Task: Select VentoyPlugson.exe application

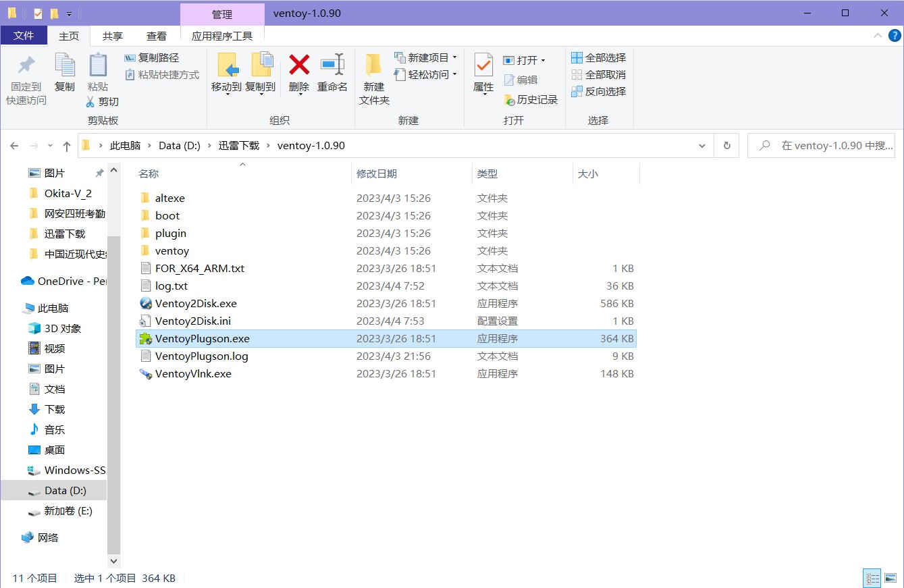Action: 386,339
